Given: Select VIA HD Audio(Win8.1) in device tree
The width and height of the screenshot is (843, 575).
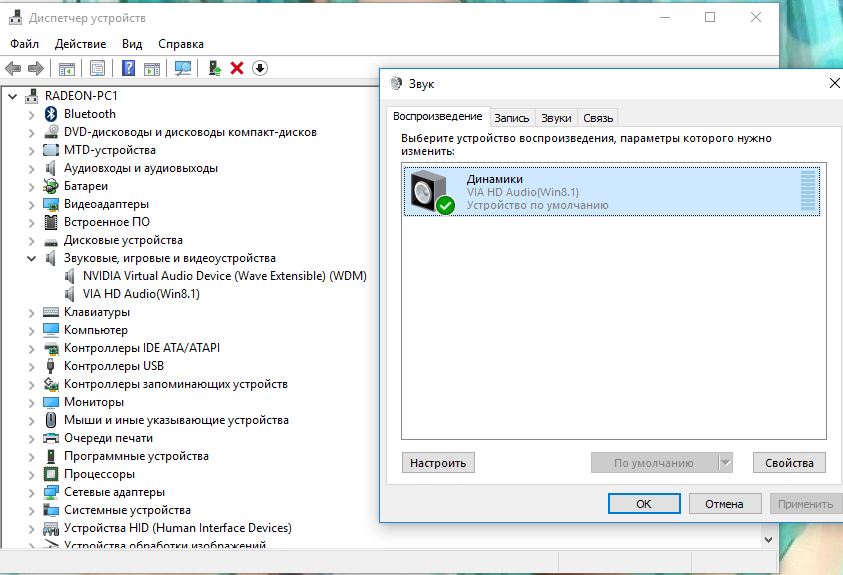Looking at the screenshot, I should tap(141, 294).
